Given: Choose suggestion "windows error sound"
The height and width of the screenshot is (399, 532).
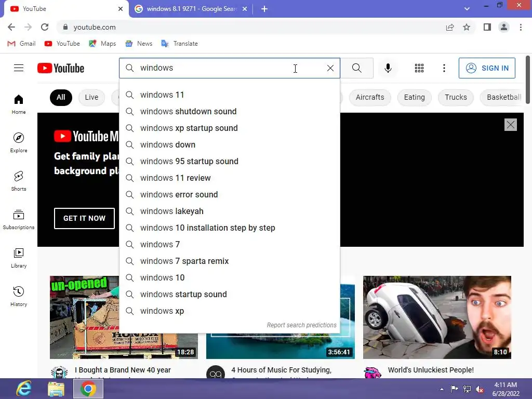Looking at the screenshot, I should [x=230, y=194].
